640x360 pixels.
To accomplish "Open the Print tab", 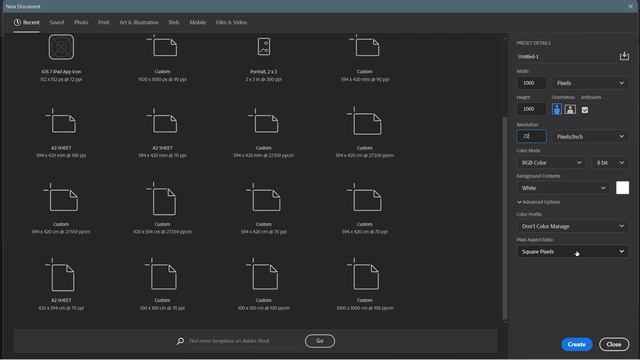I will (x=104, y=22).
